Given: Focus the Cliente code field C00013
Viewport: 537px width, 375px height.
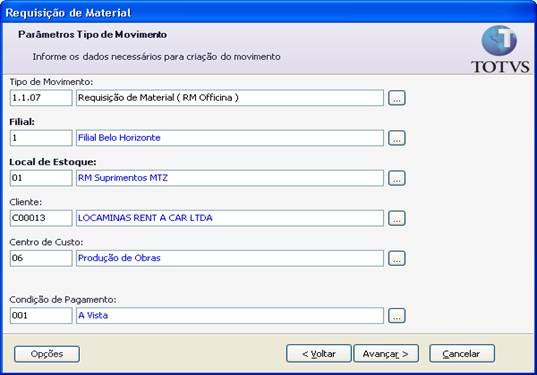Looking at the screenshot, I should 41,218.
